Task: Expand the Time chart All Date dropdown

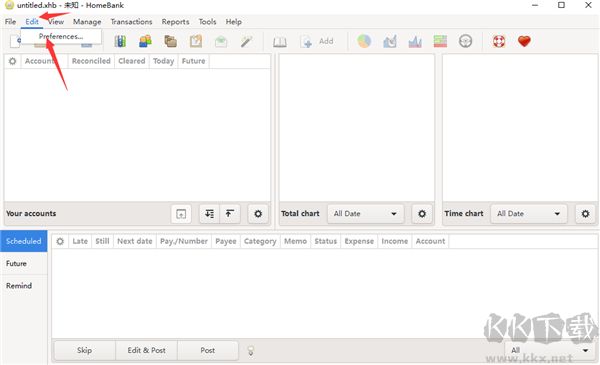Action: click(x=528, y=214)
